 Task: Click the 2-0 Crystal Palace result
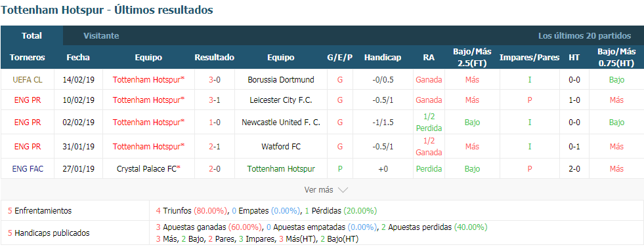(x=215, y=169)
